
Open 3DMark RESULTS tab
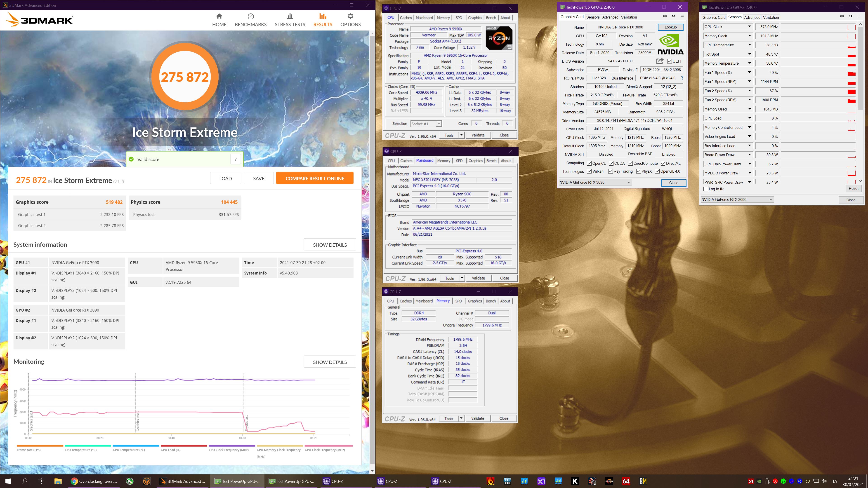pos(323,20)
